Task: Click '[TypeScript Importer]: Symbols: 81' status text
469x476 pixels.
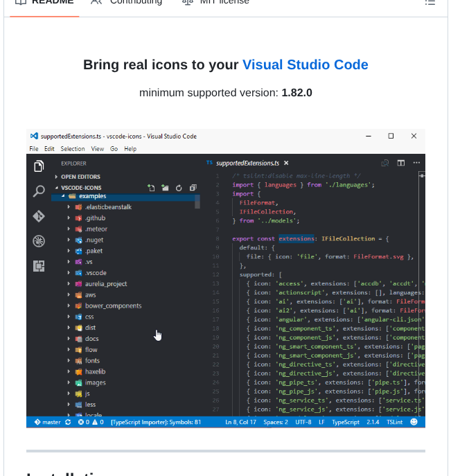Action: (156, 422)
